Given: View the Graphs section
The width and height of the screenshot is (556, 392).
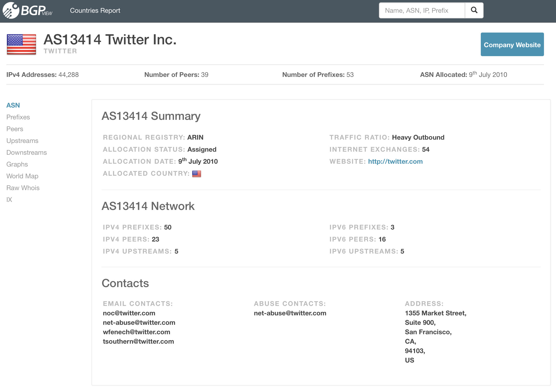Looking at the screenshot, I should click(17, 164).
